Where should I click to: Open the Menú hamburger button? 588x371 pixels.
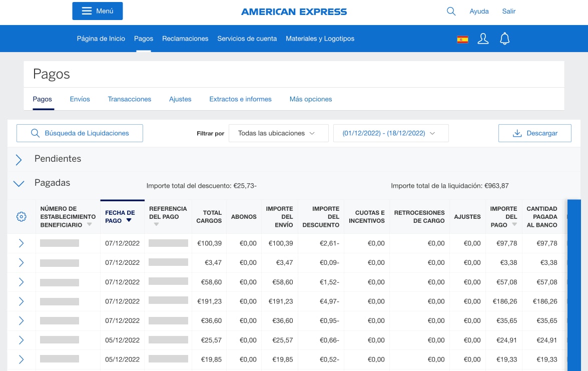pos(98,11)
